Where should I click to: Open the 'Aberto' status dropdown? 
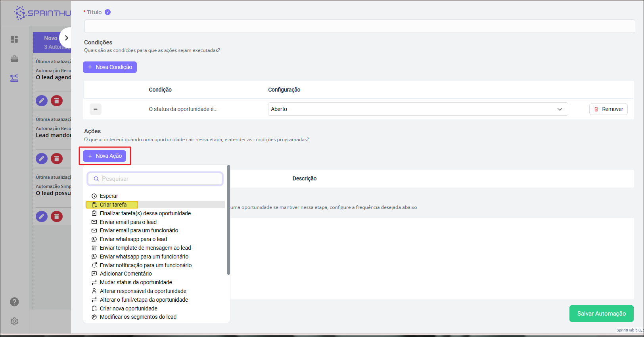click(x=418, y=109)
